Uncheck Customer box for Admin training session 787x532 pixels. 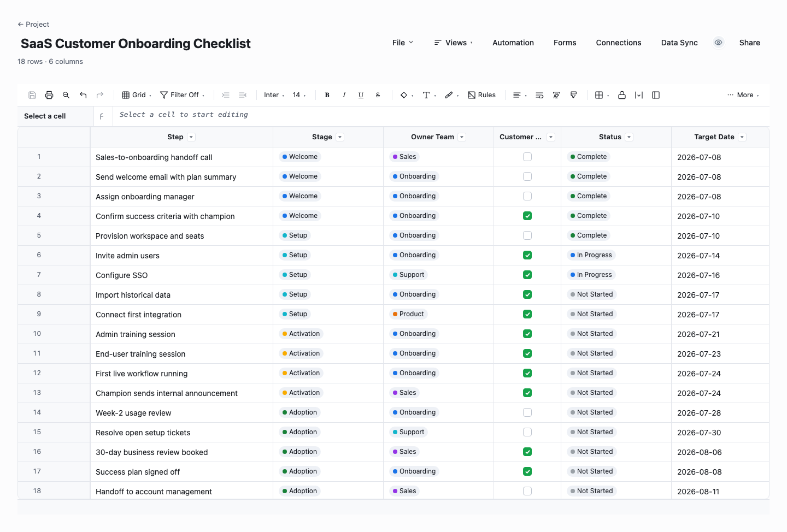pyautogui.click(x=527, y=334)
